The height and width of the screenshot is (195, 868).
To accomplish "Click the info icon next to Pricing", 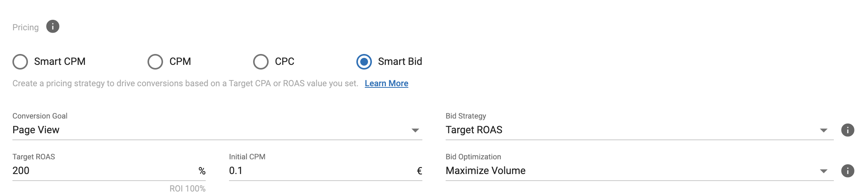I will pyautogui.click(x=53, y=27).
